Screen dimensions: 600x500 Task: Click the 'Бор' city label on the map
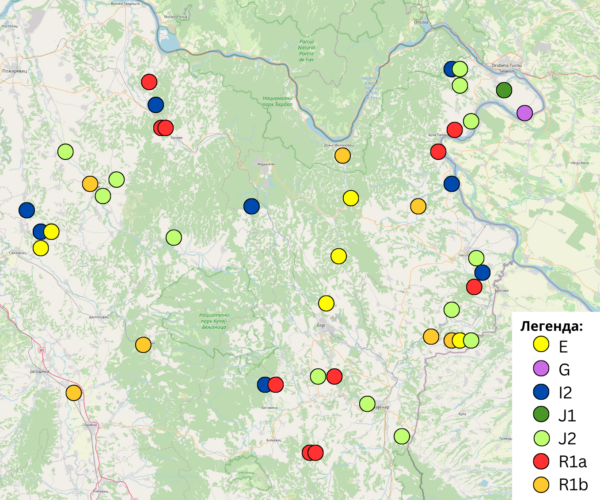(321, 325)
